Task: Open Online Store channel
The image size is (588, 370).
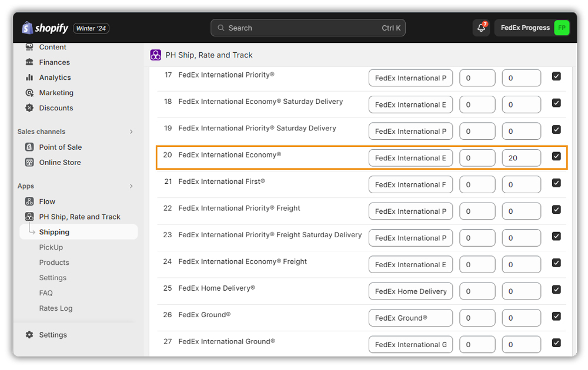Action: (60, 162)
